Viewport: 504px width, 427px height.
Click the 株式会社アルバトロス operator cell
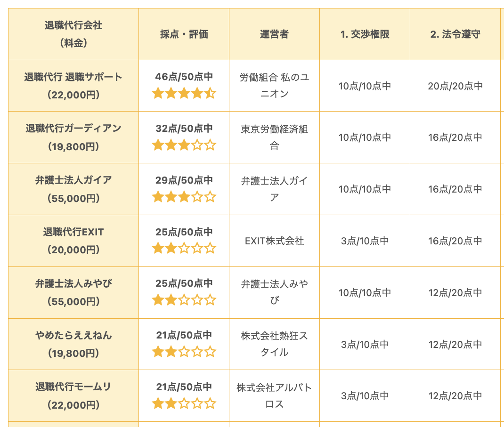(274, 396)
